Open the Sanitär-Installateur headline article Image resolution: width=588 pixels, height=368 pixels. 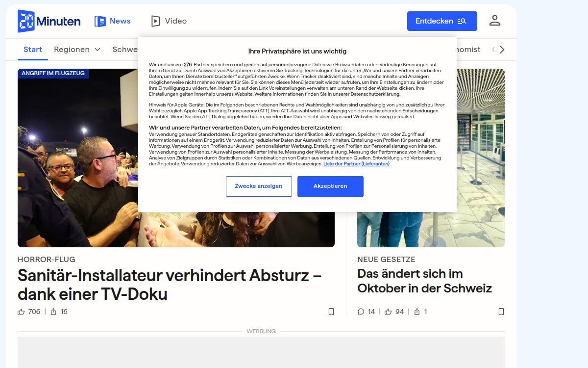click(170, 285)
